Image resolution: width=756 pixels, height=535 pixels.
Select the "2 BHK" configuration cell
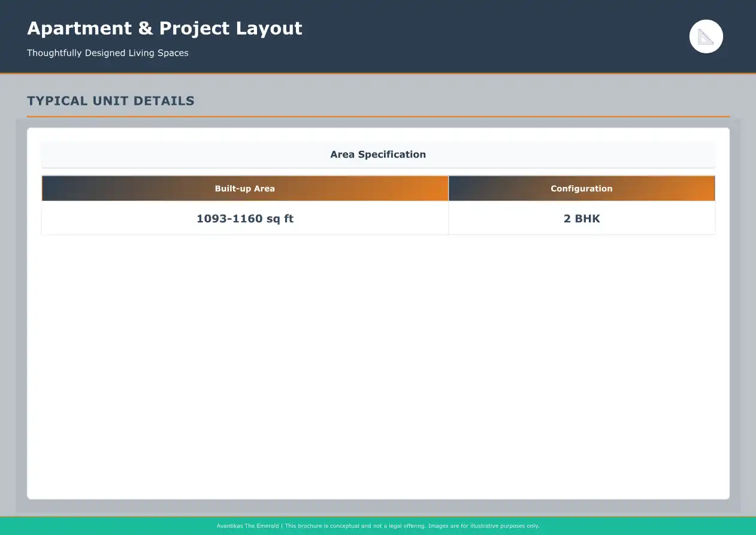coord(581,219)
